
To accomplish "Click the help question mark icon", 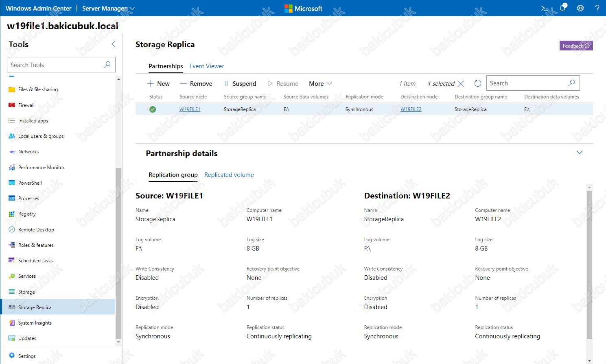I will (597, 8).
